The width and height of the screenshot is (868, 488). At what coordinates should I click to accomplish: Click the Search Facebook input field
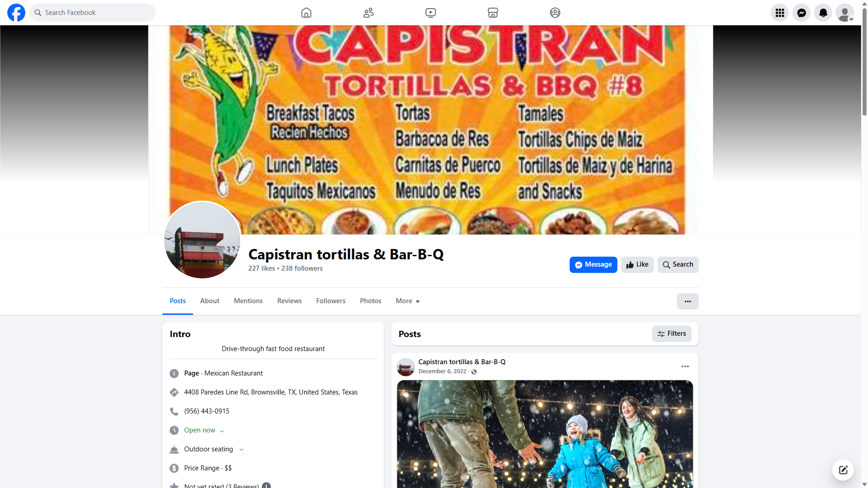(x=92, y=13)
